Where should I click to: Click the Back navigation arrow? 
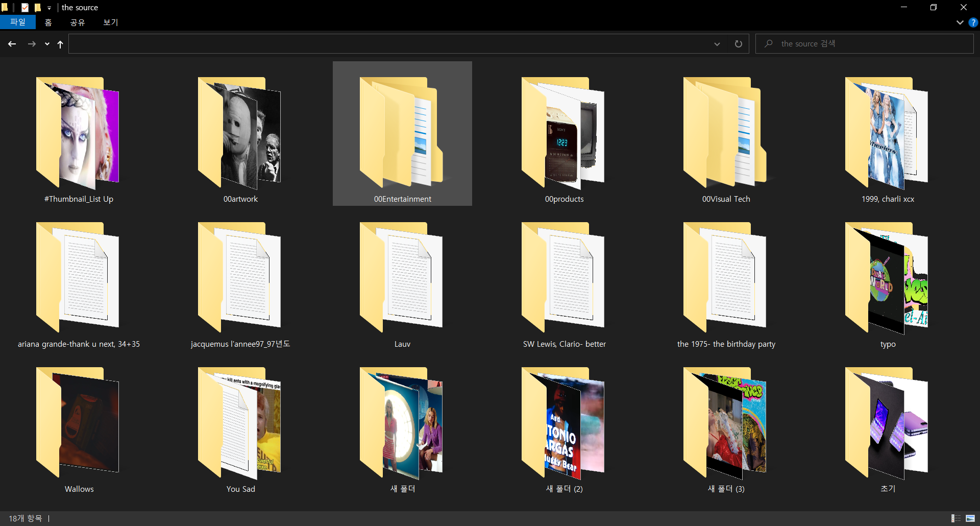12,44
